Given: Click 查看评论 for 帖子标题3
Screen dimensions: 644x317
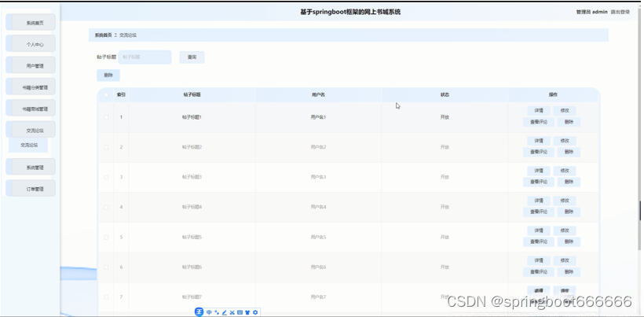Looking at the screenshot, I should click(x=539, y=182).
